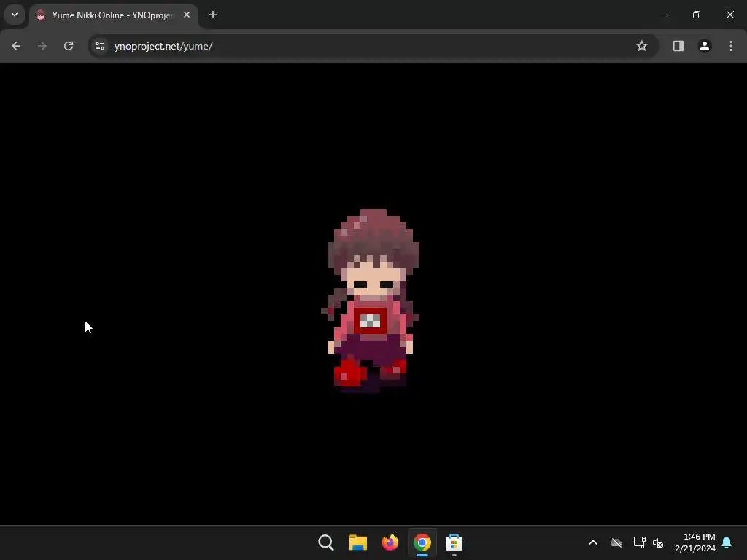Select the Yume Nikki Online tab
This screenshot has width=747, height=560.
coord(115,15)
